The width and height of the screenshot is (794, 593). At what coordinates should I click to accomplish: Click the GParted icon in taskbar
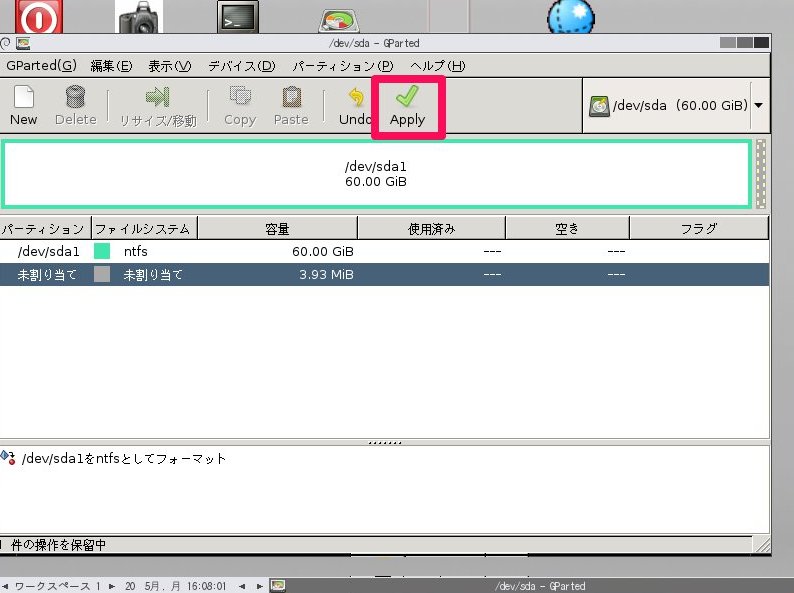pyautogui.click(x=277, y=586)
